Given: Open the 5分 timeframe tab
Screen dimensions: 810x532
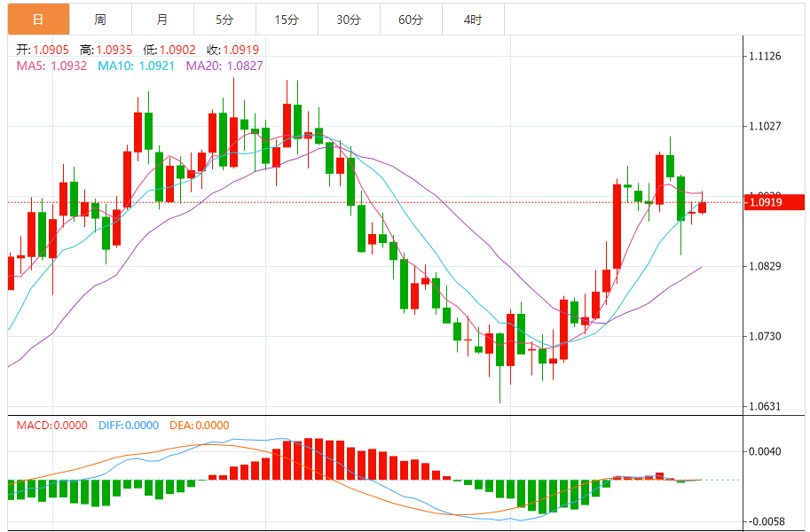Looking at the screenshot, I should coord(224,20).
